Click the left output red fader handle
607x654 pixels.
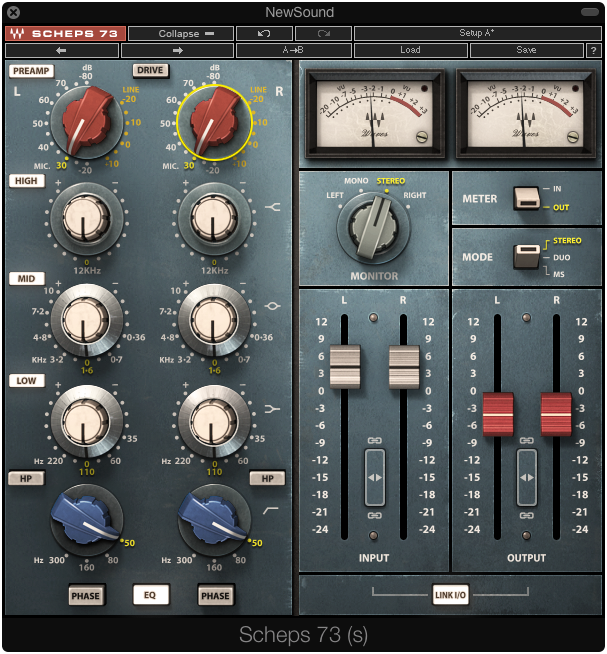498,414
